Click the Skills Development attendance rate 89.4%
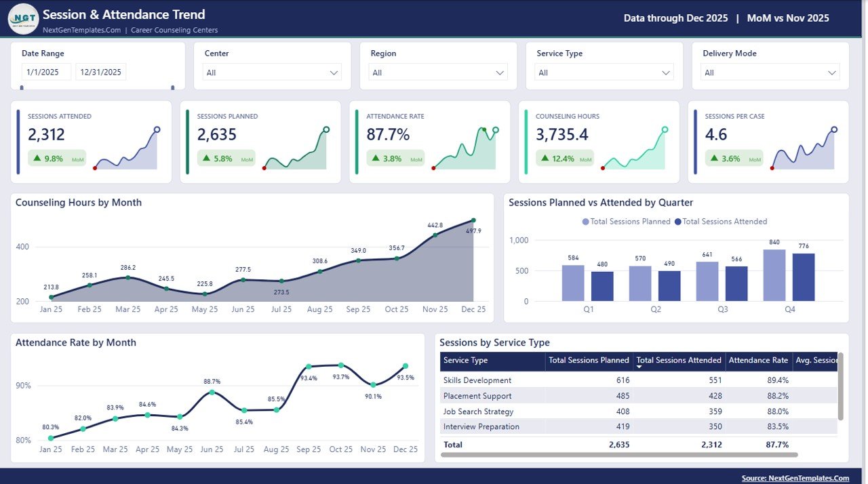The height and width of the screenshot is (484, 868). pos(777,380)
